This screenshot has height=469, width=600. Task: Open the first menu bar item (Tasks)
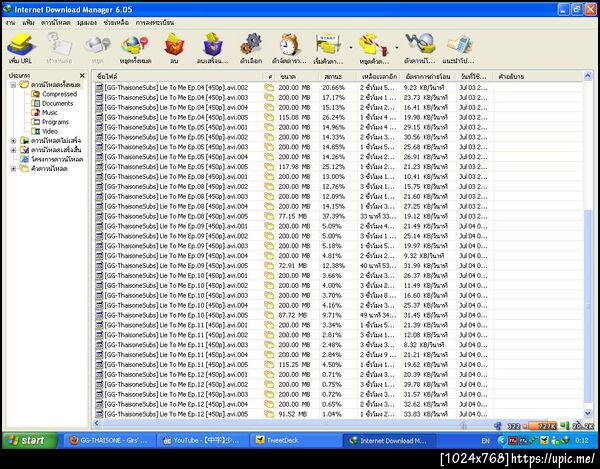[x=10, y=23]
